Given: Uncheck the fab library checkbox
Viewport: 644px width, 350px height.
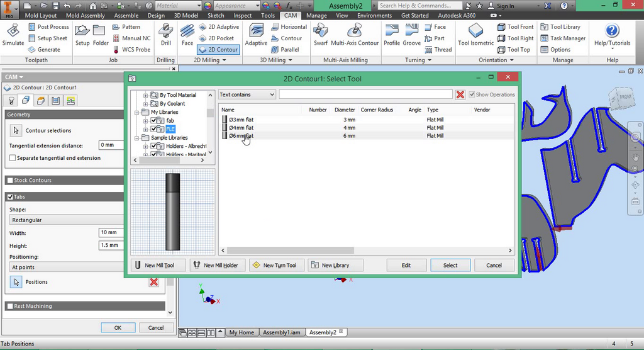Looking at the screenshot, I should pyautogui.click(x=153, y=120).
